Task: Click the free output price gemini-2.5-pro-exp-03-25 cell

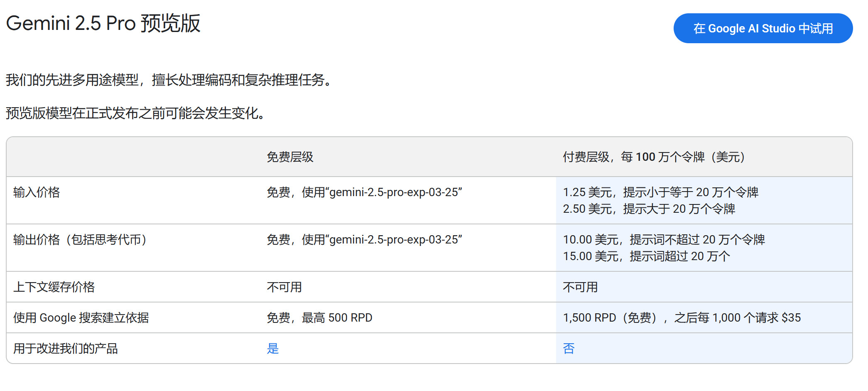Action: tap(364, 240)
